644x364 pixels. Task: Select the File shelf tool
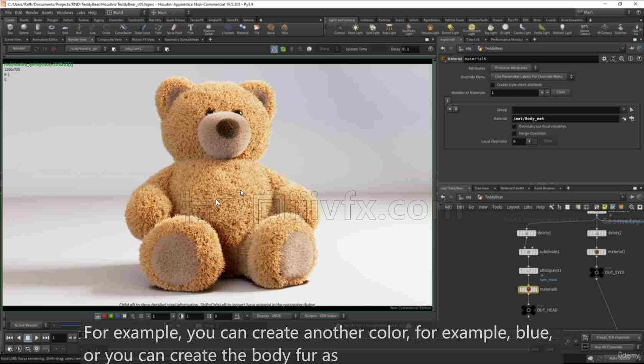257,29
